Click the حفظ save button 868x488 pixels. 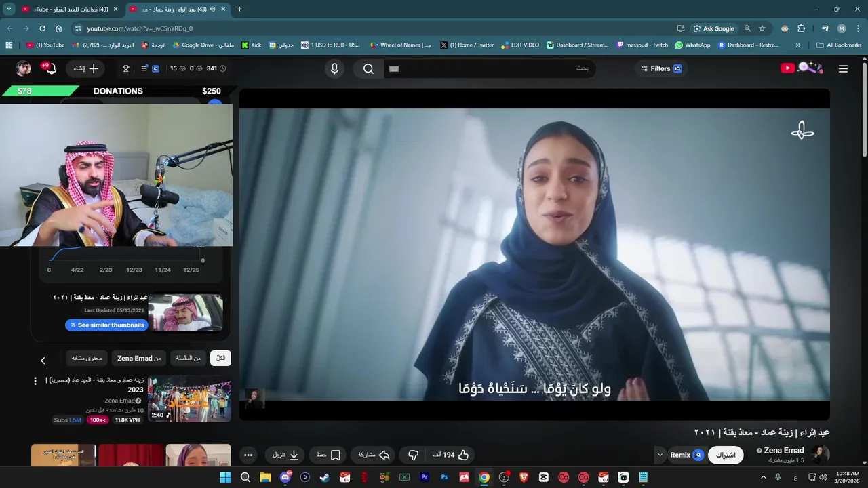(x=329, y=455)
